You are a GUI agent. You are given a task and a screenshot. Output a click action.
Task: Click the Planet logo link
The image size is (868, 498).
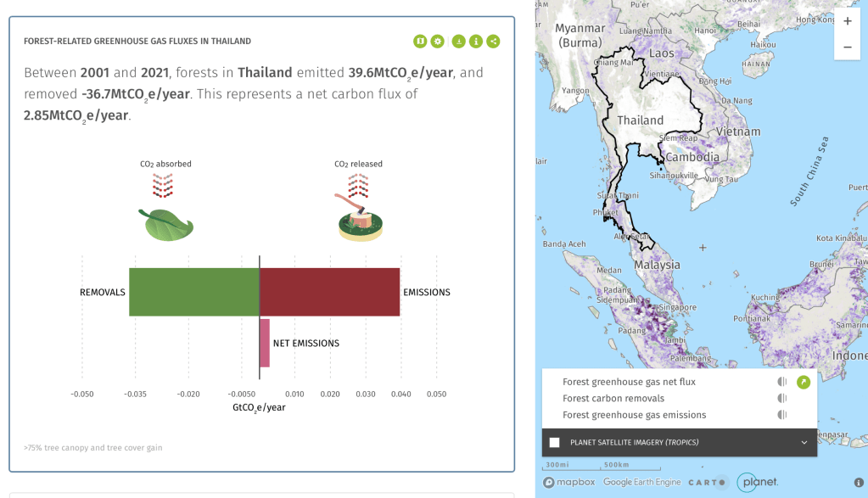(758, 482)
